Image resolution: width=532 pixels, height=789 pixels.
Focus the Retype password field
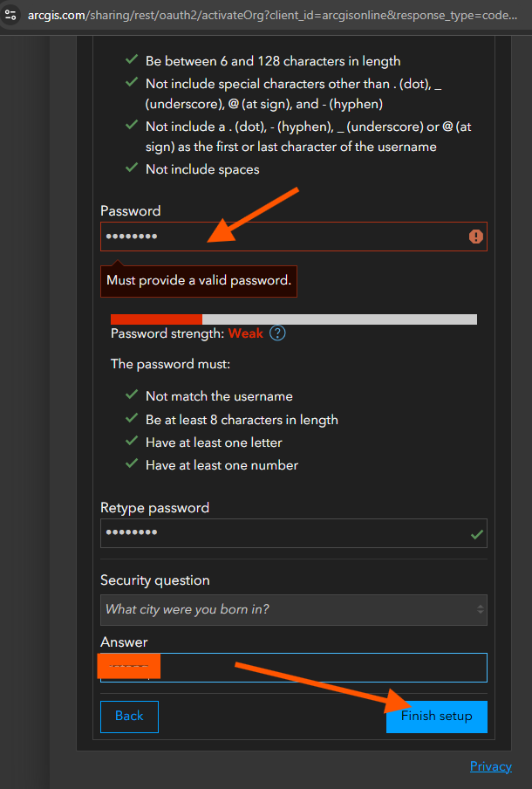tap(294, 533)
